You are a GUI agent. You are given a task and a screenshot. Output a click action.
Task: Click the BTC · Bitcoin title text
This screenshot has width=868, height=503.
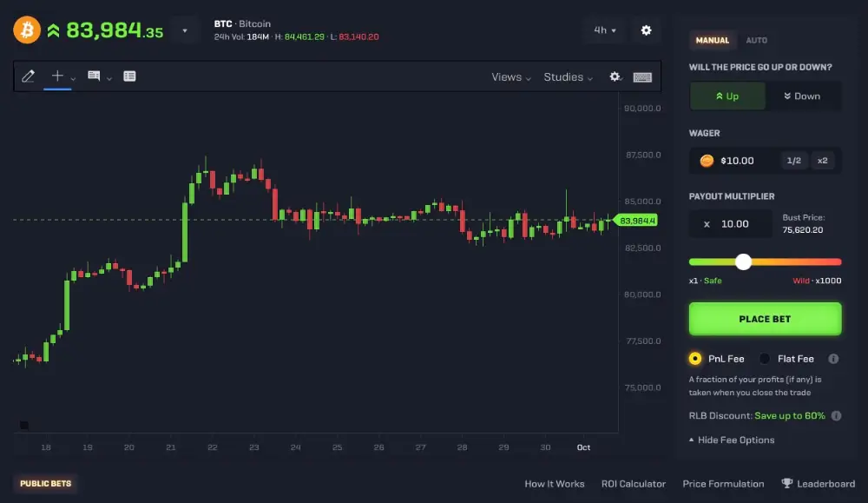tap(242, 23)
